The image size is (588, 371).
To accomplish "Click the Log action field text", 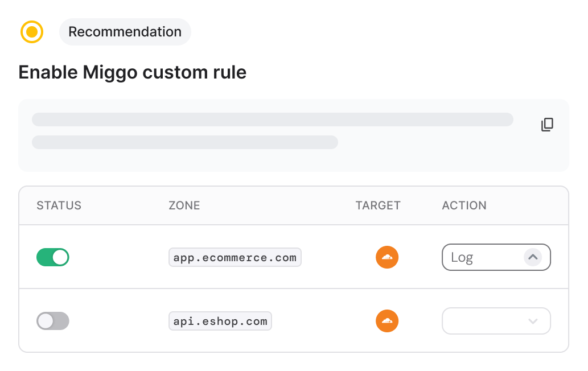I will coord(462,258).
